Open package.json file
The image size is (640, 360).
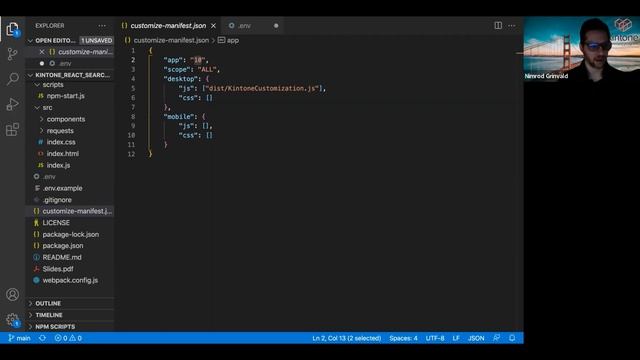62,246
